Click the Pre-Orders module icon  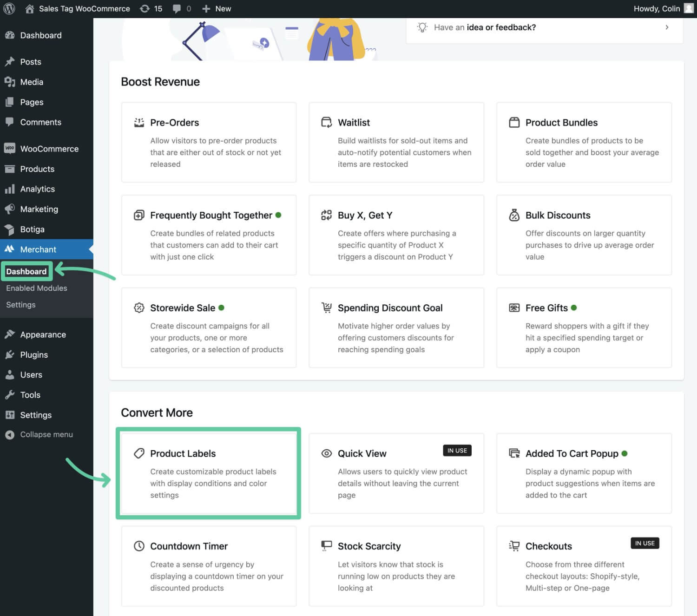pyautogui.click(x=139, y=122)
